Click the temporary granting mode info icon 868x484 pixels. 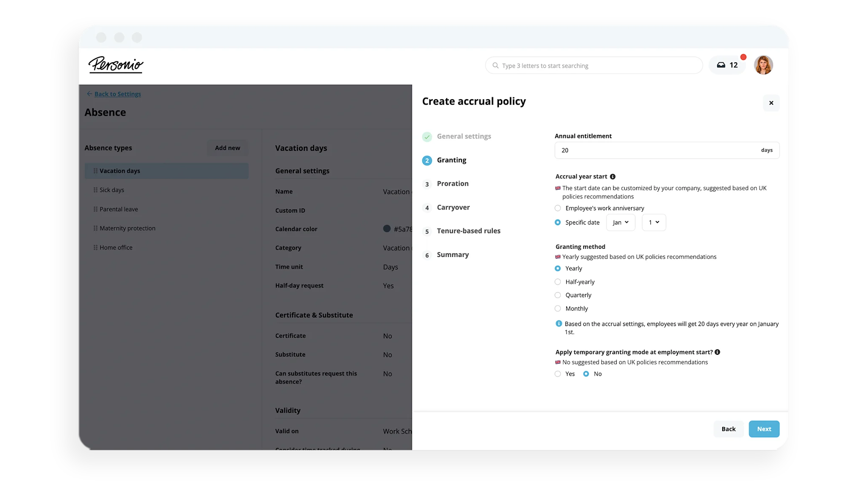point(717,352)
